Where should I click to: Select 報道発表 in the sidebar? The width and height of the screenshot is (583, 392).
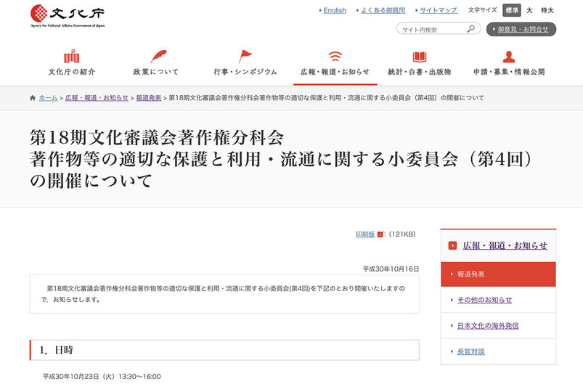pos(498,274)
